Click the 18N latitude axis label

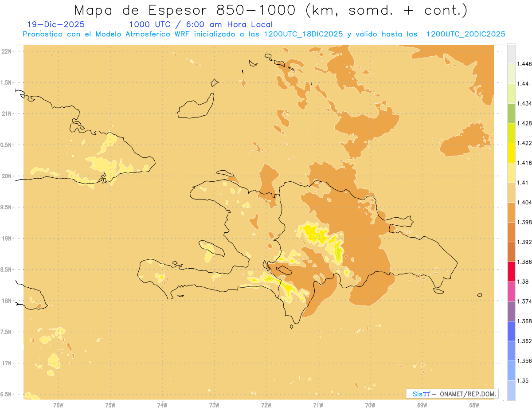point(7,301)
